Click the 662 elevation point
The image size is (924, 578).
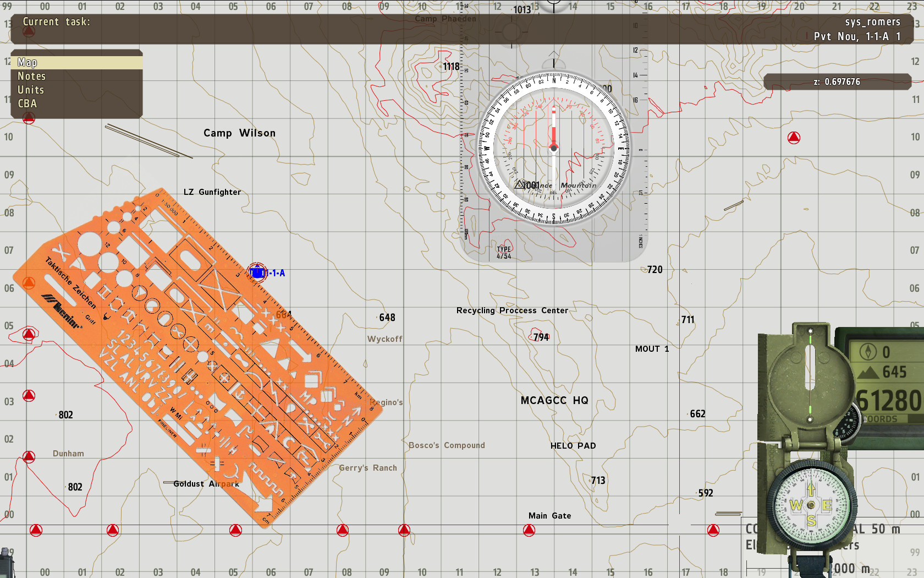coord(697,414)
